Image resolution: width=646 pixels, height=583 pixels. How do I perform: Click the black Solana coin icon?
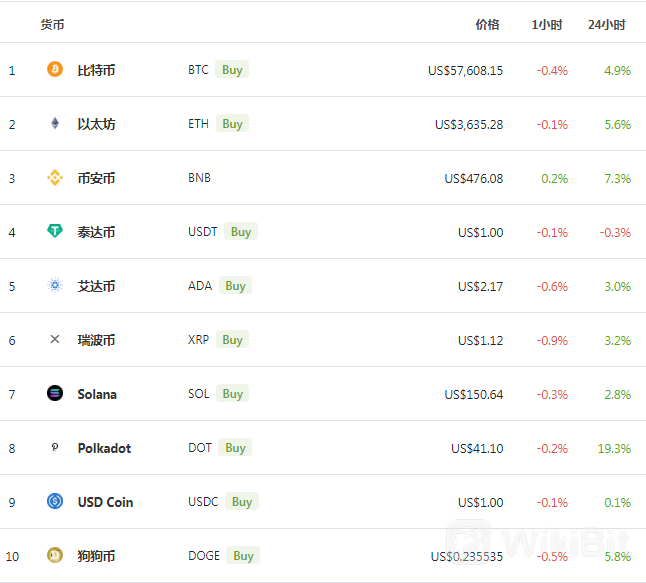pos(55,393)
